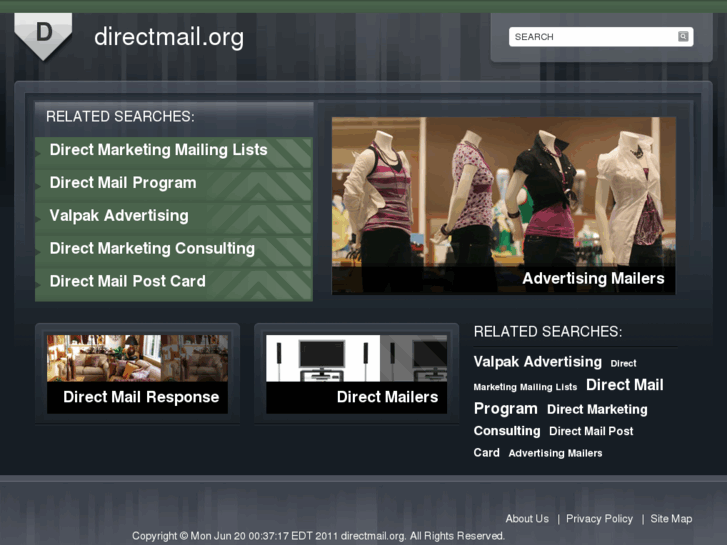Image resolution: width=727 pixels, height=545 pixels.
Task: Click the D shield logo icon
Action: (43, 36)
